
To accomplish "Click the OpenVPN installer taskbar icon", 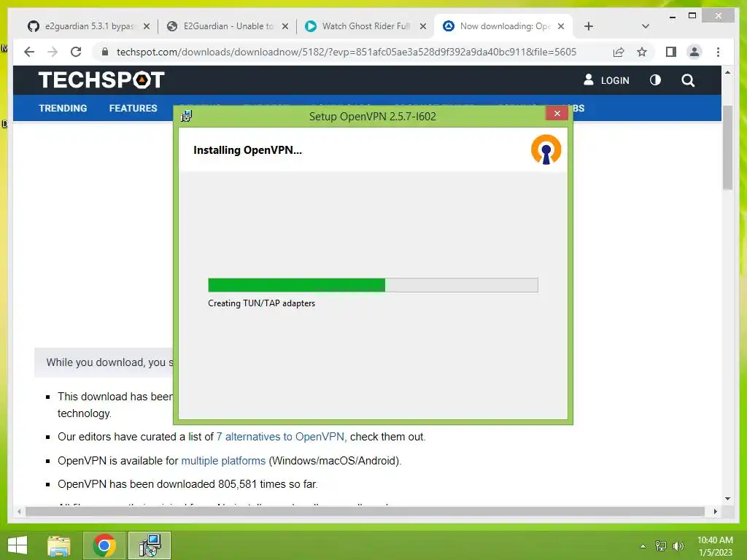I will (x=150, y=545).
